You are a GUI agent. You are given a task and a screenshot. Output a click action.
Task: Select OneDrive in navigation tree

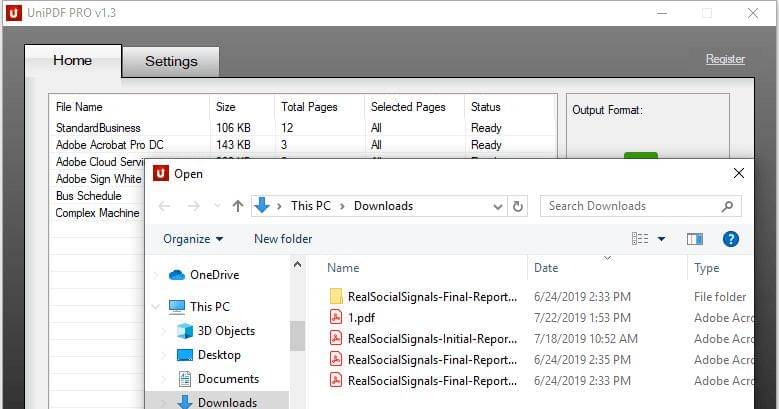[214, 275]
